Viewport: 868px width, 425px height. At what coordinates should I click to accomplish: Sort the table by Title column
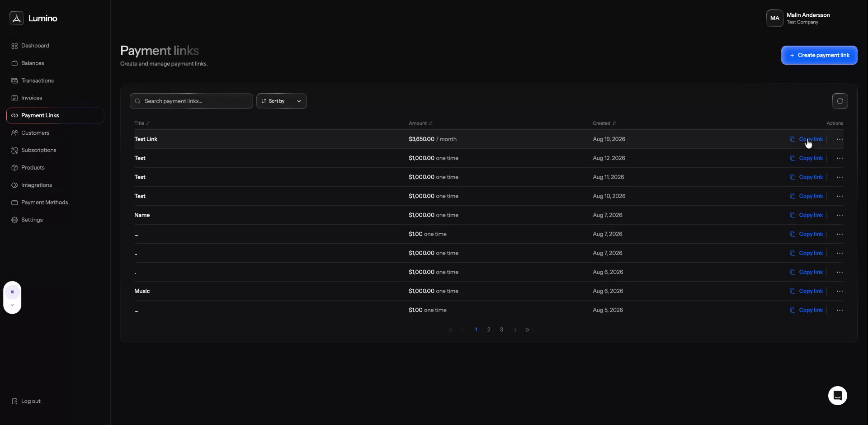(142, 123)
